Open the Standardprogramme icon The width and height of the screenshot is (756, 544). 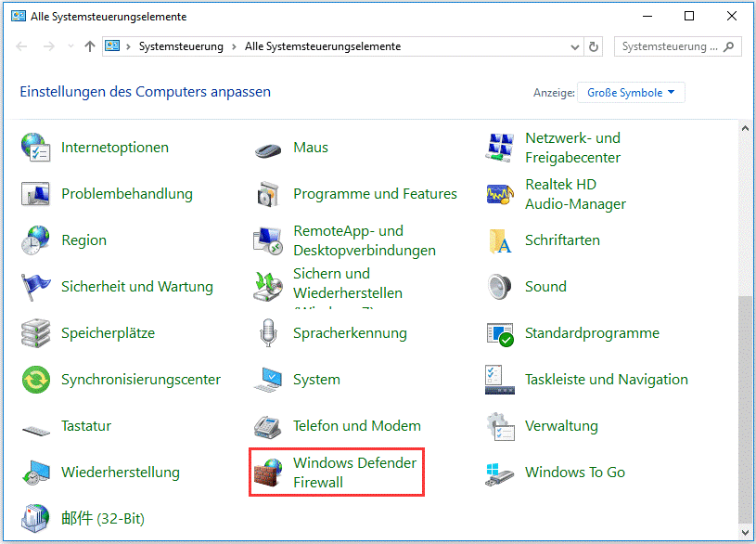pyautogui.click(x=499, y=334)
